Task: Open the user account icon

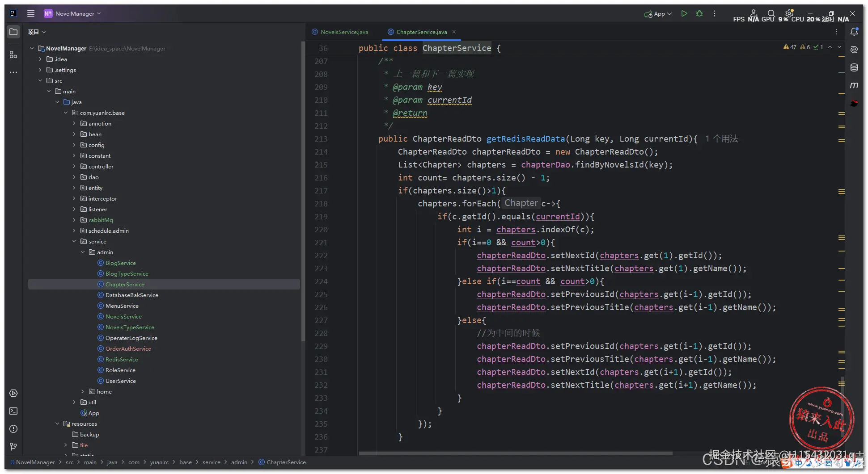Action: pyautogui.click(x=754, y=13)
